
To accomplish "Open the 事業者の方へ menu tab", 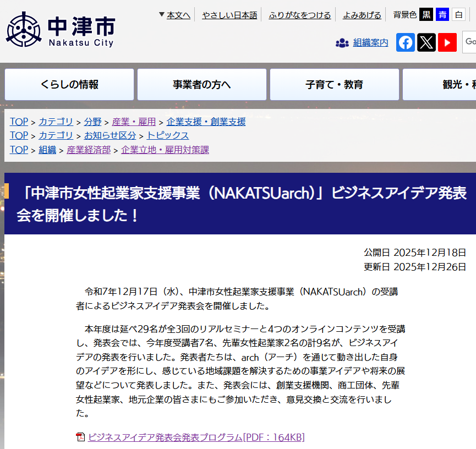I will (x=202, y=84).
